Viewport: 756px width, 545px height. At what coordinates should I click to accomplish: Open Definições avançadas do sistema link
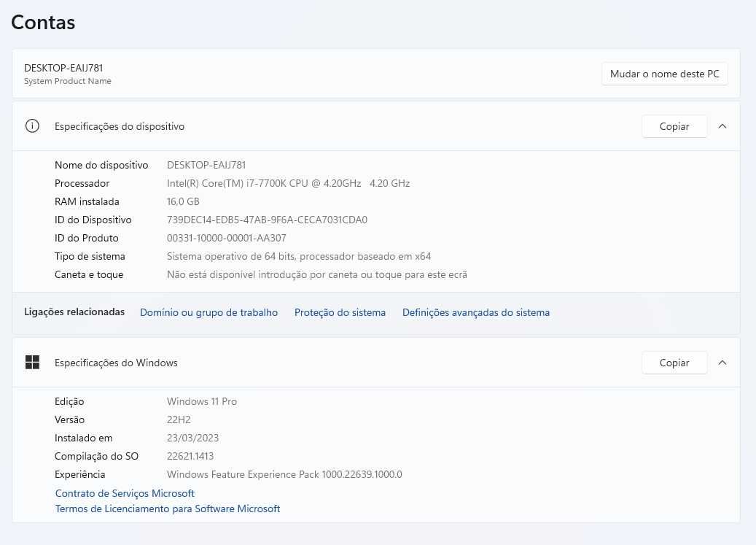point(476,312)
